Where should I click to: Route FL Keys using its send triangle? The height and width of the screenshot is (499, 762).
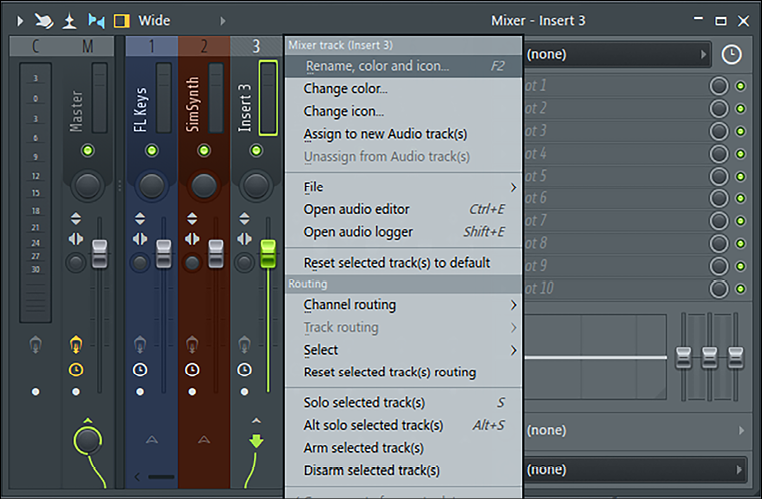point(152,440)
